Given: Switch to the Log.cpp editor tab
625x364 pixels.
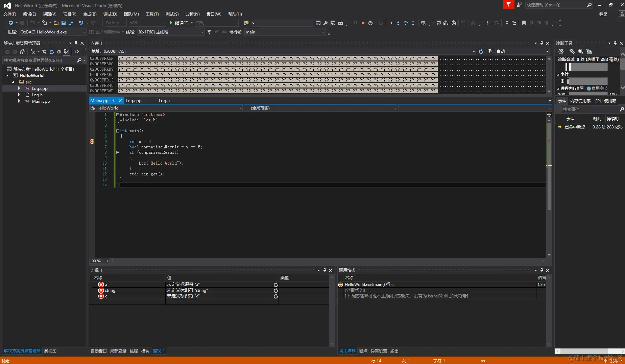Looking at the screenshot, I should tap(134, 101).
